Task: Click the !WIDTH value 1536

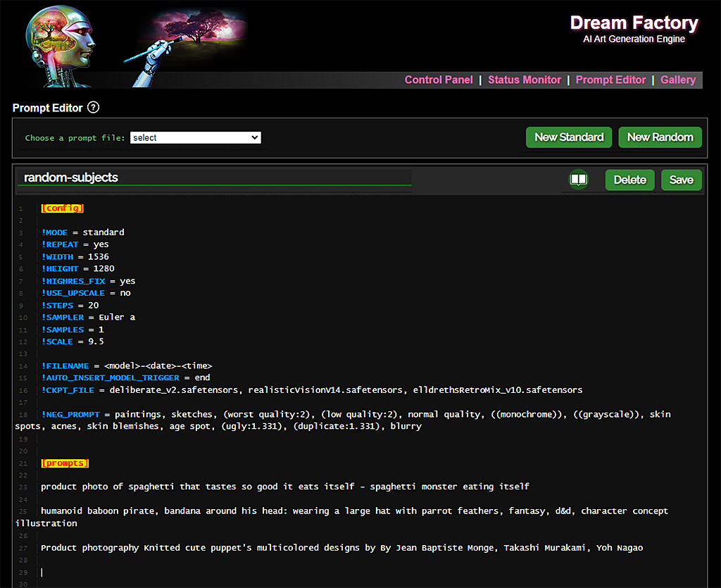Action: (99, 256)
